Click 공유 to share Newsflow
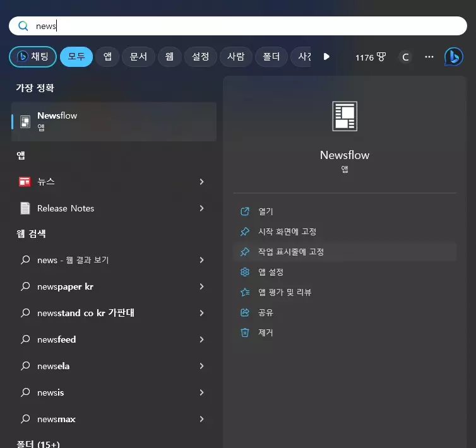Screen dimensions: 476x448 coord(345,312)
